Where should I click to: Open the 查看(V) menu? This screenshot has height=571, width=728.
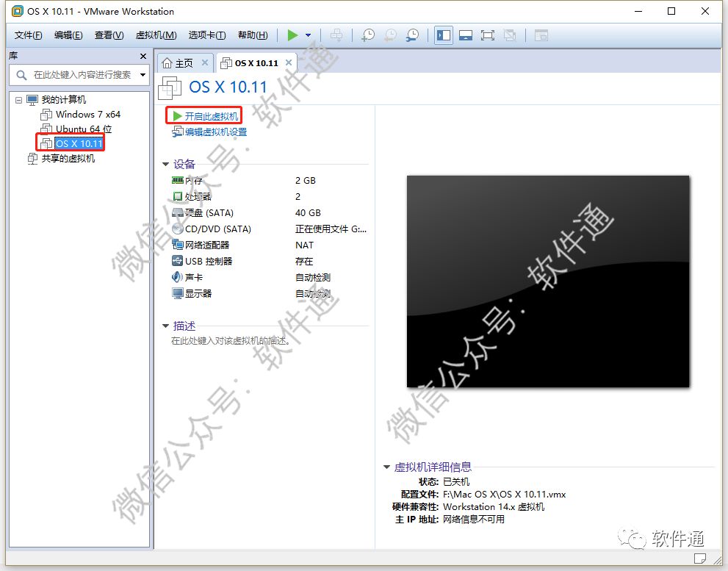(109, 35)
